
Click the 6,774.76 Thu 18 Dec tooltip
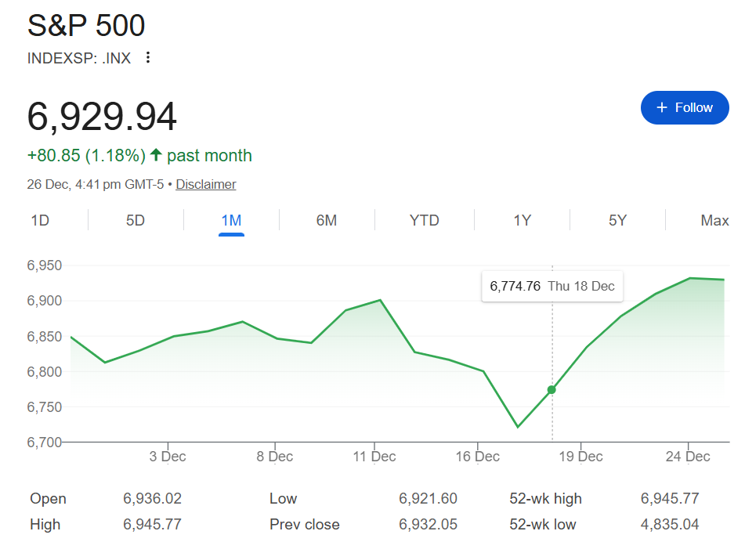tap(552, 286)
